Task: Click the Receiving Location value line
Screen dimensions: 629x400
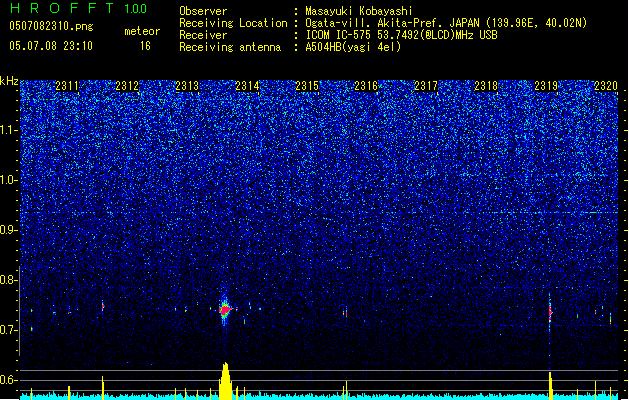Action: 446,23
